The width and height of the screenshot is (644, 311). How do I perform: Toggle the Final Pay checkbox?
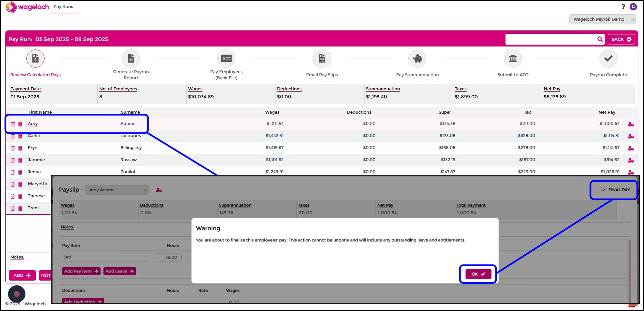coord(603,190)
